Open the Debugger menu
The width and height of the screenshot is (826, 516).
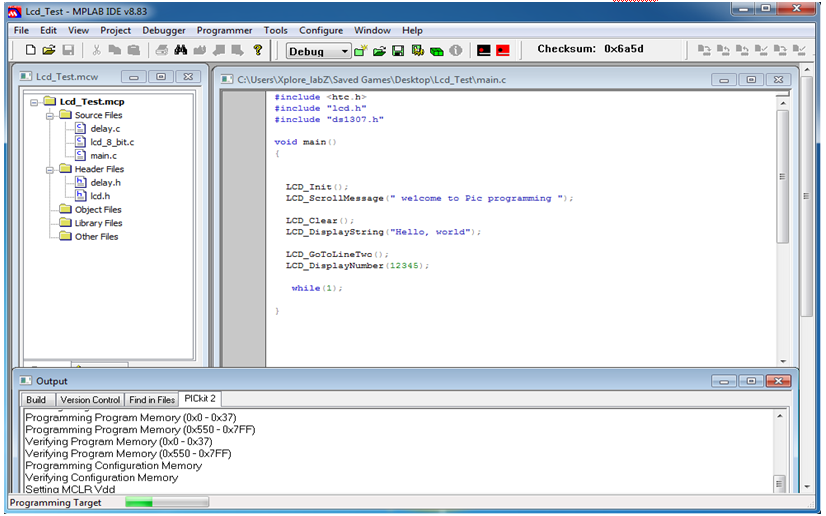pyautogui.click(x=164, y=31)
